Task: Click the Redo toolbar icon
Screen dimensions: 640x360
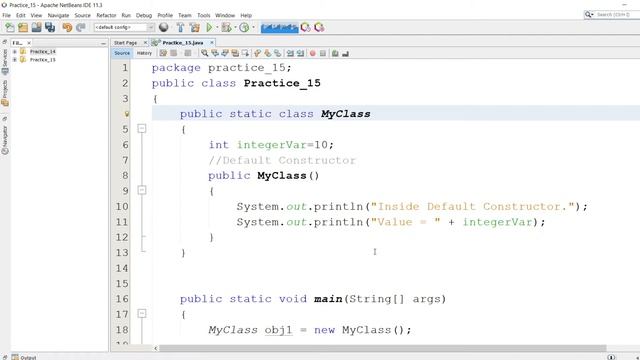Action: (x=80, y=27)
